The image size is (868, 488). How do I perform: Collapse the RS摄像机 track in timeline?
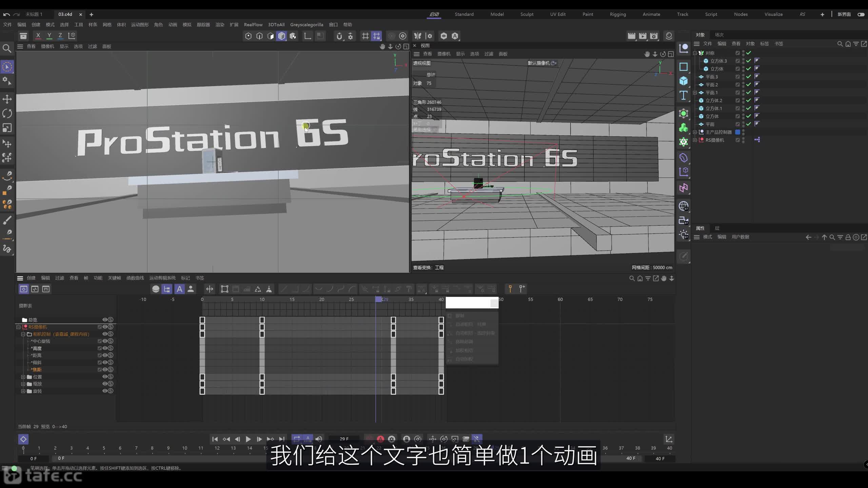pos(19,327)
